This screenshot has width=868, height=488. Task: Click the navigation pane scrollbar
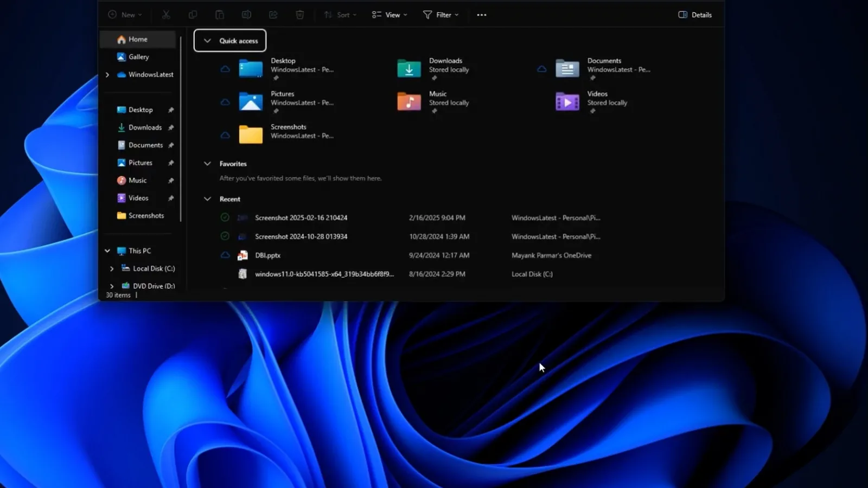[181, 129]
